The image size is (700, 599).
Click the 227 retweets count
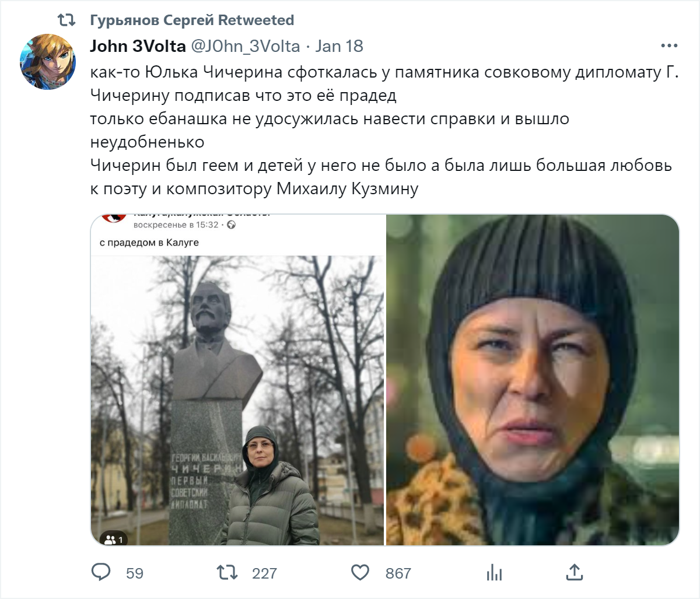(x=264, y=573)
